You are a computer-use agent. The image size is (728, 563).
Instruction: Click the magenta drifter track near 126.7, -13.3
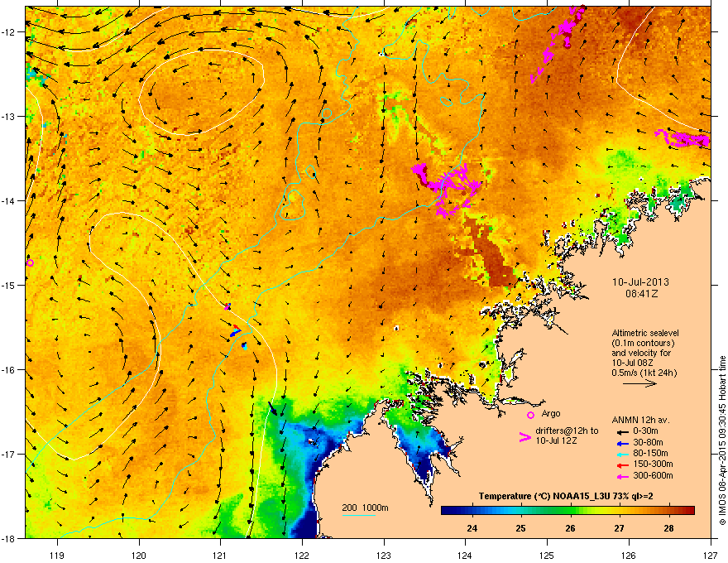(683, 139)
